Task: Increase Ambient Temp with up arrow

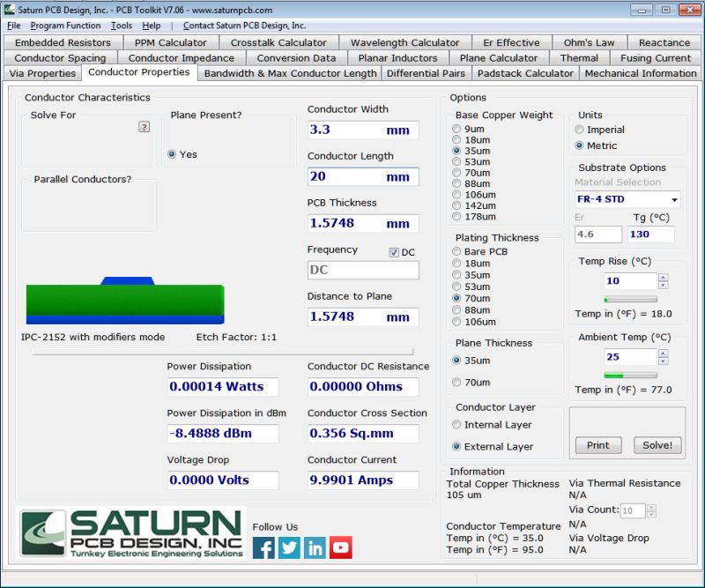Action: click(x=664, y=354)
